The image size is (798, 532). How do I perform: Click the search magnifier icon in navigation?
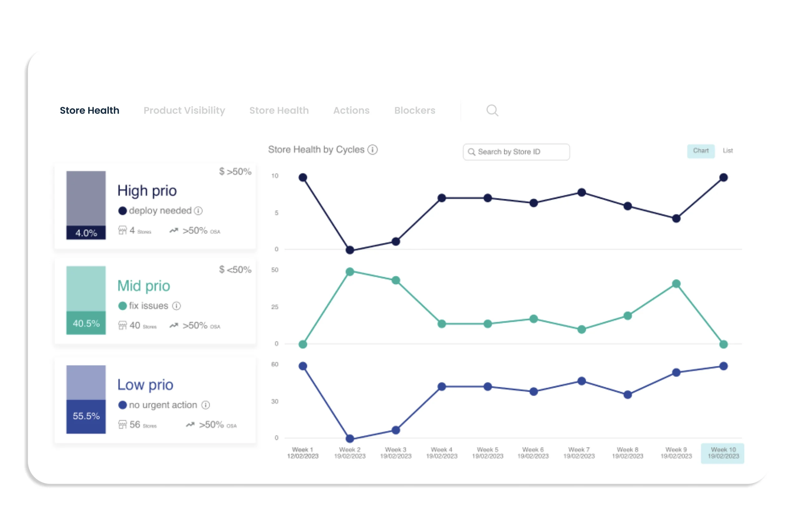(492, 110)
